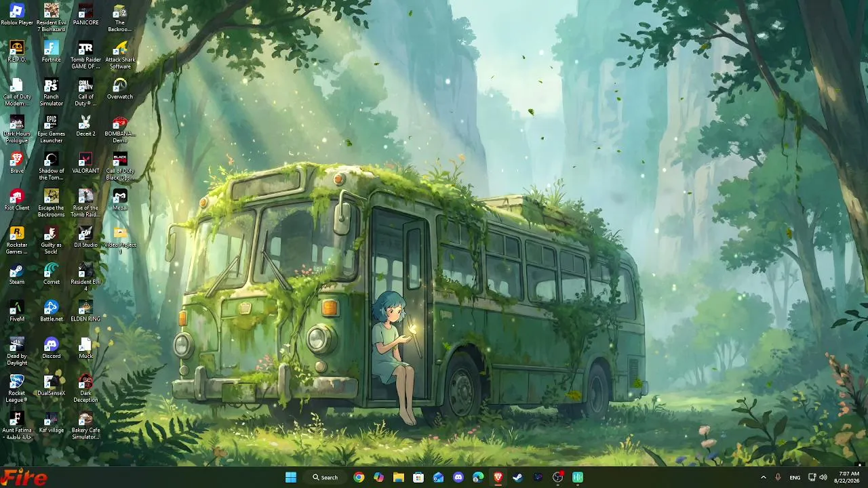This screenshot has height=488, width=868.
Task: Switch to Brave browser in the taskbar
Action: [x=498, y=477]
